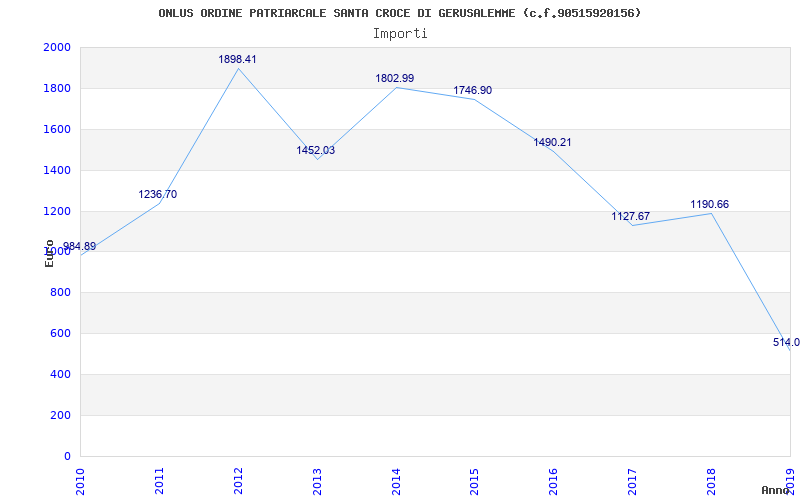Viewport: 800px width, 500px height.
Task: Click the 2019 x-axis label
Action: 790,481
